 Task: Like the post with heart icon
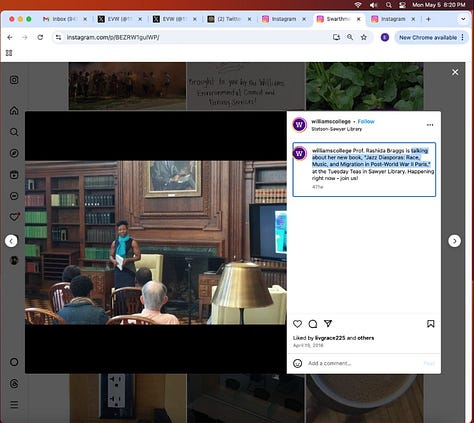point(297,324)
